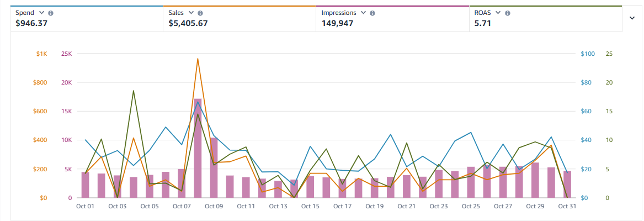Screen dimensions: 644x221
Task: Click the Impressions metric label
Action: pyautogui.click(x=339, y=13)
